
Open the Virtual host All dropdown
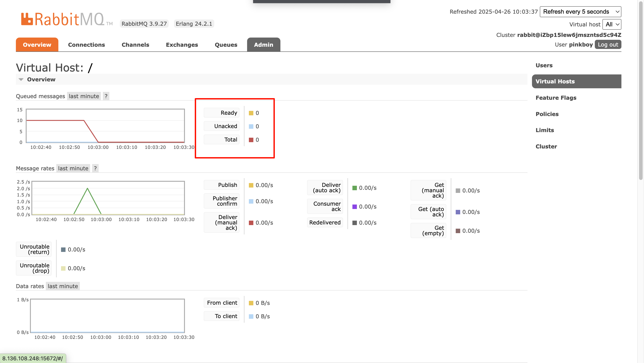click(612, 25)
